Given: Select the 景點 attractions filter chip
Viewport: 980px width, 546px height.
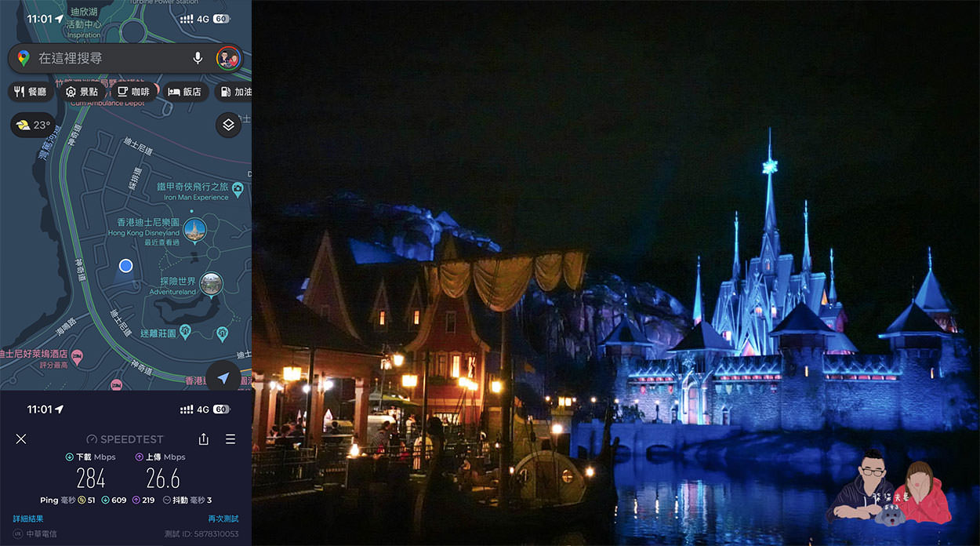Looking at the screenshot, I should [x=82, y=92].
